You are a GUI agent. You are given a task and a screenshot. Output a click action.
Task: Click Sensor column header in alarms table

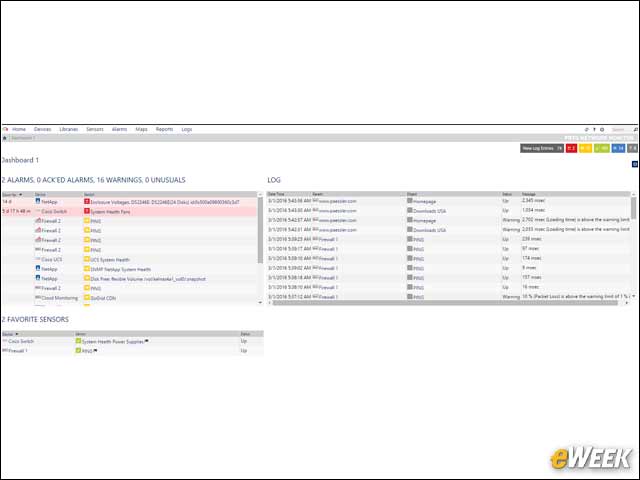(x=89, y=195)
